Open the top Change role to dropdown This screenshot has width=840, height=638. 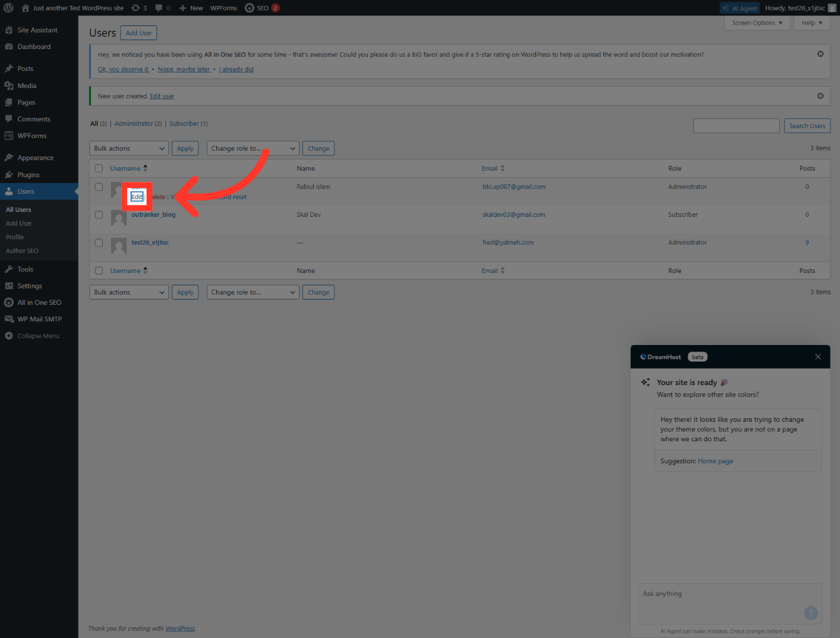point(253,148)
